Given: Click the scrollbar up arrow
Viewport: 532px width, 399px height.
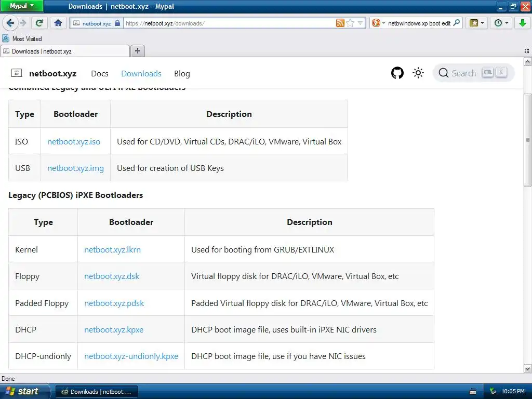Looking at the screenshot, I should [528, 61].
